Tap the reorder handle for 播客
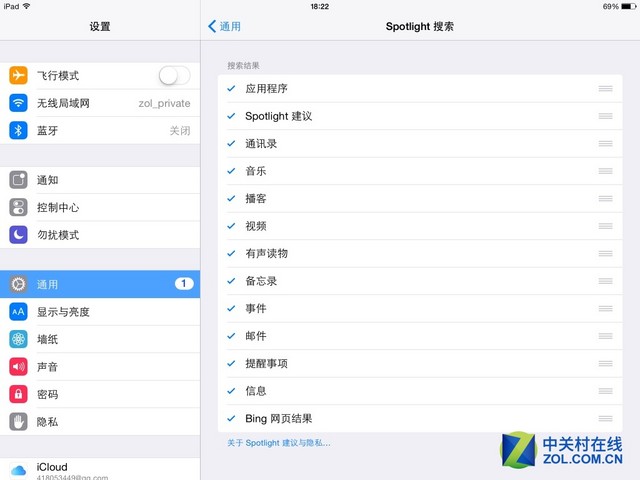The height and width of the screenshot is (480, 640). (605, 198)
